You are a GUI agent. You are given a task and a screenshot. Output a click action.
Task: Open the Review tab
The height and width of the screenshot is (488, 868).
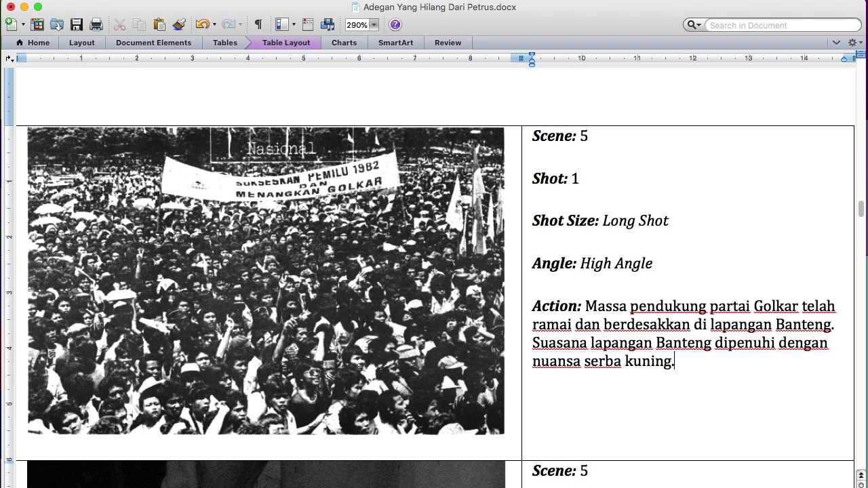448,43
